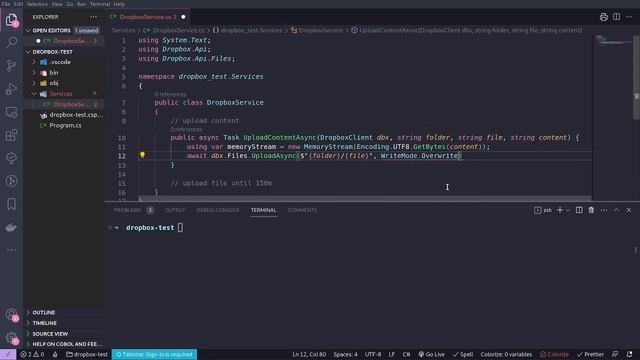The image size is (640, 360).
Task: Click Tabnine Sign-in is required button
Action: [x=154, y=354]
